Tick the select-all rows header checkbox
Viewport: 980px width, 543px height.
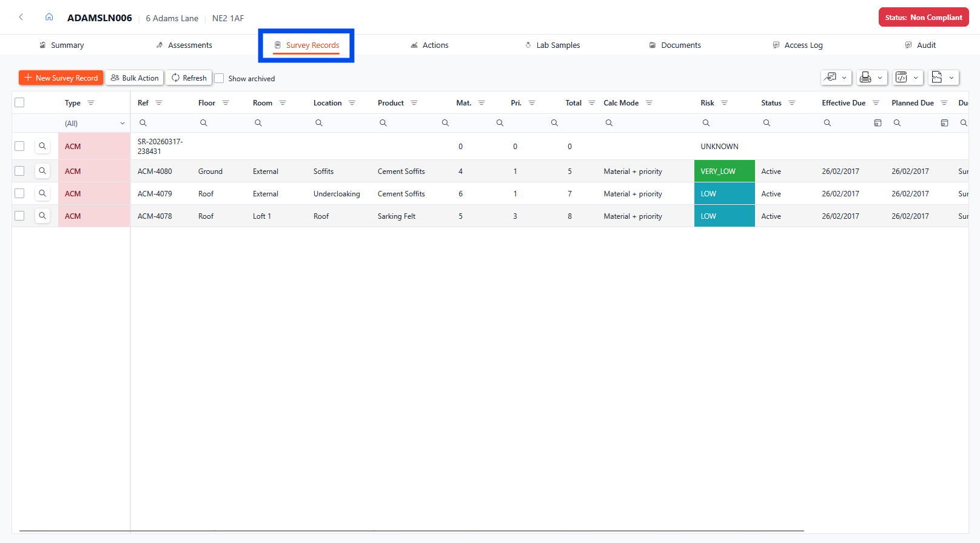[19, 102]
